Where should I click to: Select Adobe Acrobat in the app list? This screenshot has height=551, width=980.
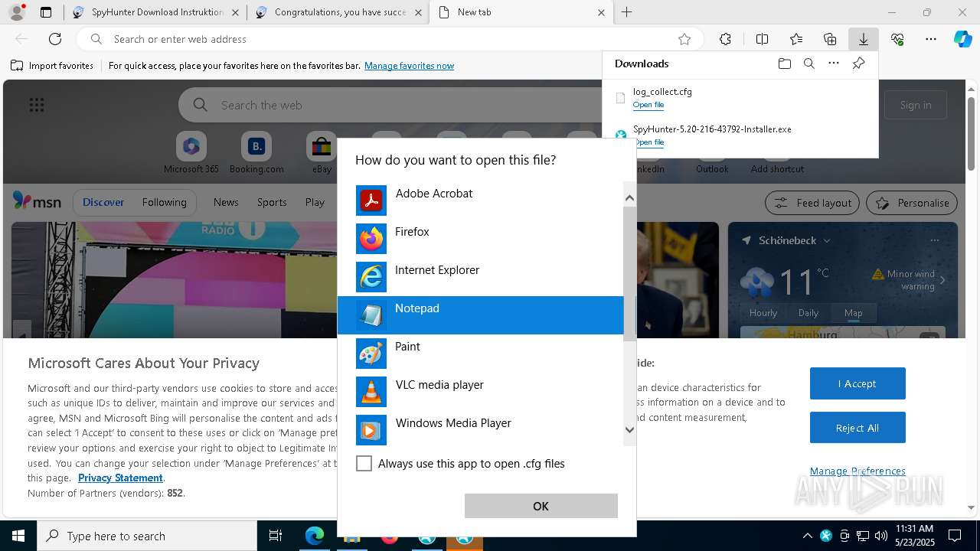point(480,201)
